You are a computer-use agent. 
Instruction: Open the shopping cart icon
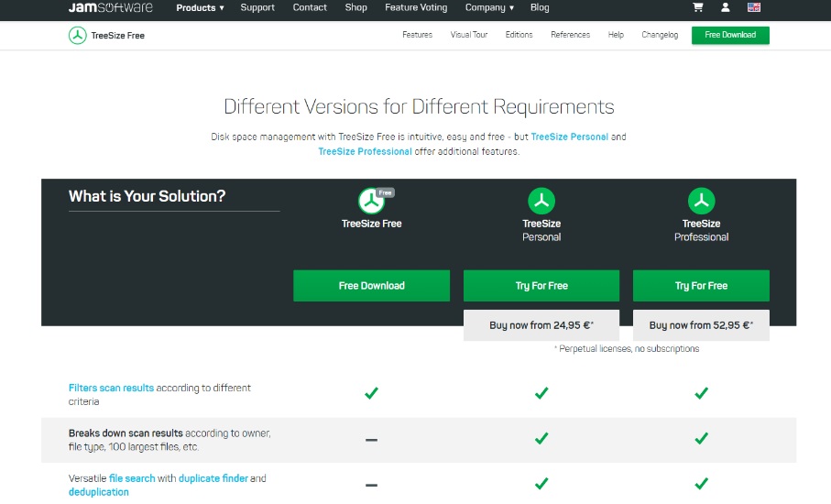697,7
